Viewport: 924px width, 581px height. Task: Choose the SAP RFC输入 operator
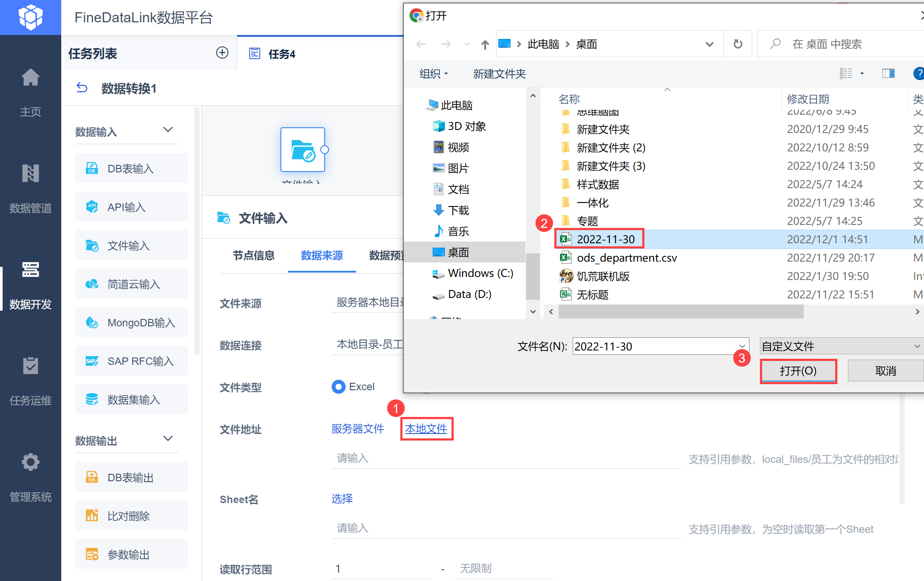[131, 361]
